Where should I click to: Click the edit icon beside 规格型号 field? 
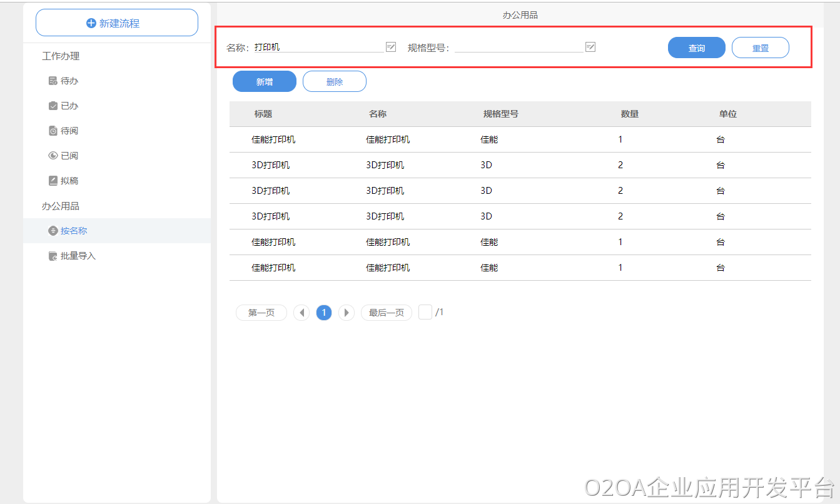coord(590,47)
